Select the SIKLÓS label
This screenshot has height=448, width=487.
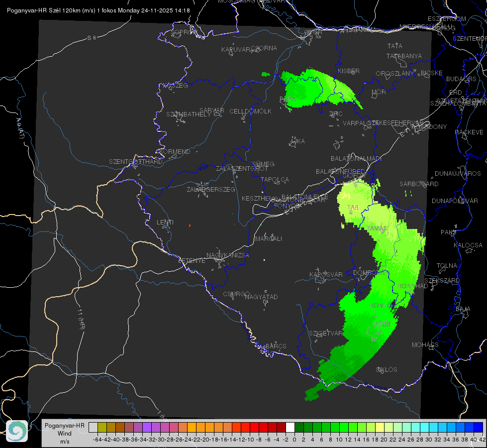pos(387,370)
